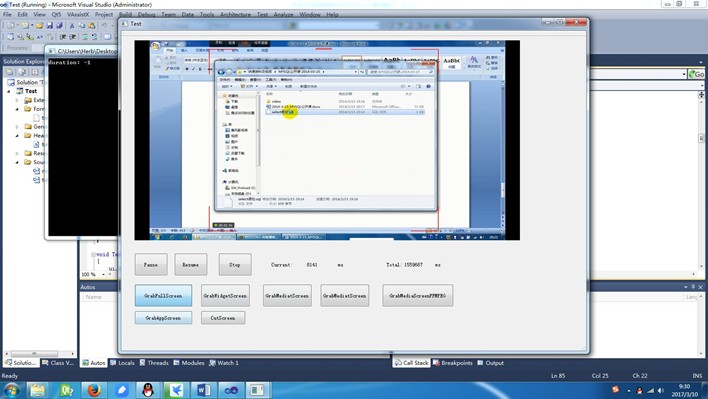Click the Add New Item toolbar icon

click(25, 26)
